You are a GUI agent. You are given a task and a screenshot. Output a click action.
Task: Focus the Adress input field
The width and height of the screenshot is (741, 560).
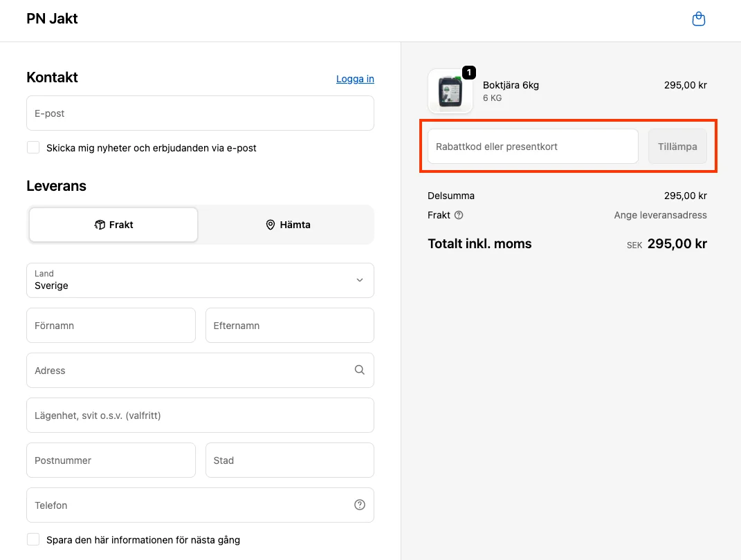coord(201,370)
